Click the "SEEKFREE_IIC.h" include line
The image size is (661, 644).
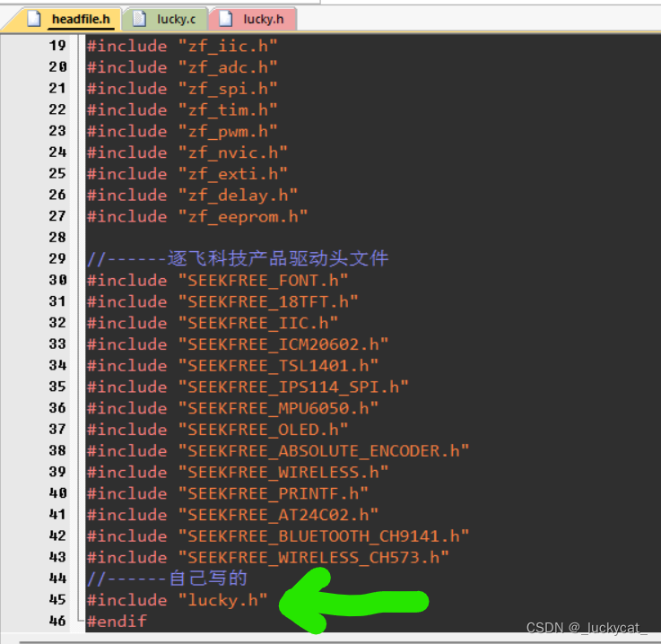(x=212, y=323)
